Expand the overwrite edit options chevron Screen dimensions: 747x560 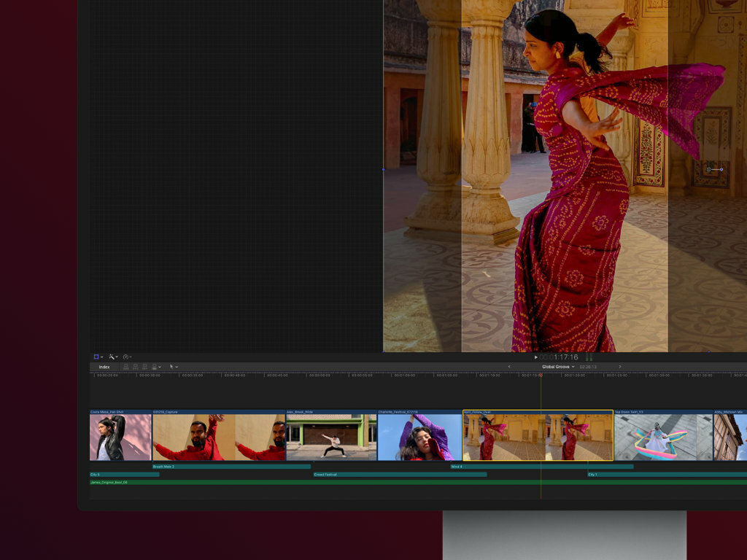point(160,367)
